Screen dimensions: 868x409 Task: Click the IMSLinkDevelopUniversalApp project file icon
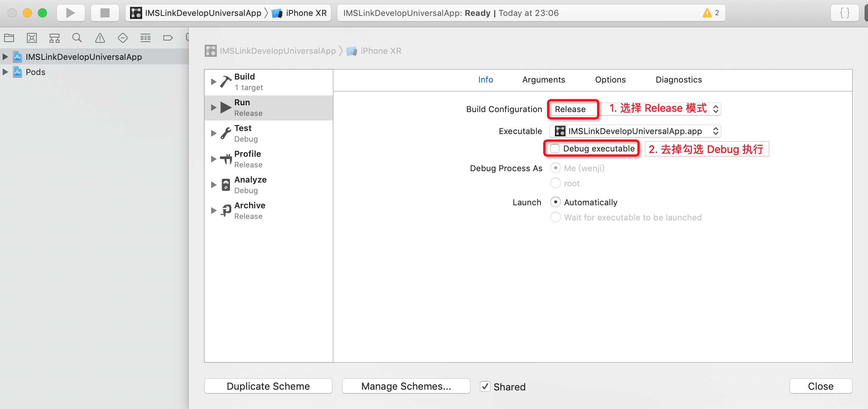pyautogui.click(x=17, y=57)
